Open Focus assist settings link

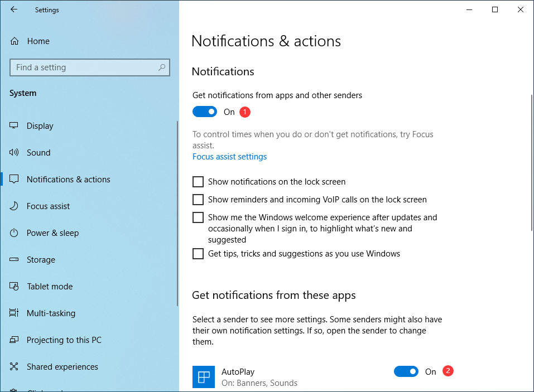coord(229,157)
